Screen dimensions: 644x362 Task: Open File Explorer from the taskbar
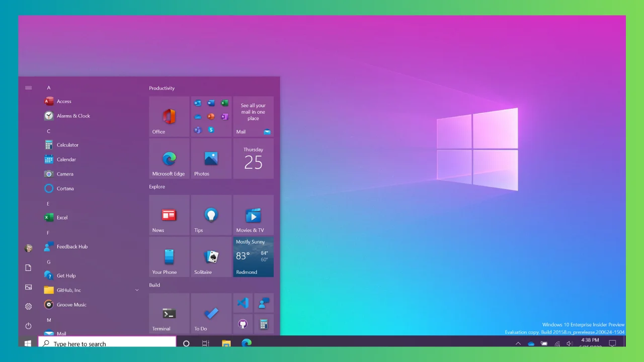(x=226, y=343)
